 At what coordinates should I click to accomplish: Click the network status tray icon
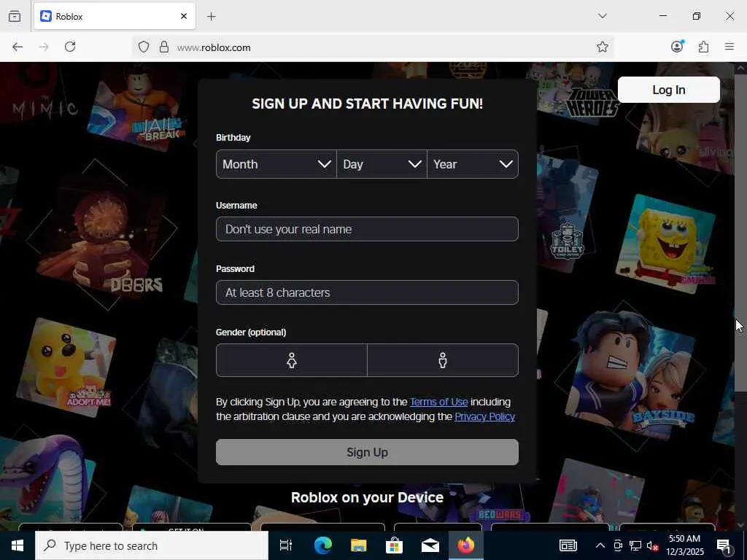pyautogui.click(x=635, y=545)
